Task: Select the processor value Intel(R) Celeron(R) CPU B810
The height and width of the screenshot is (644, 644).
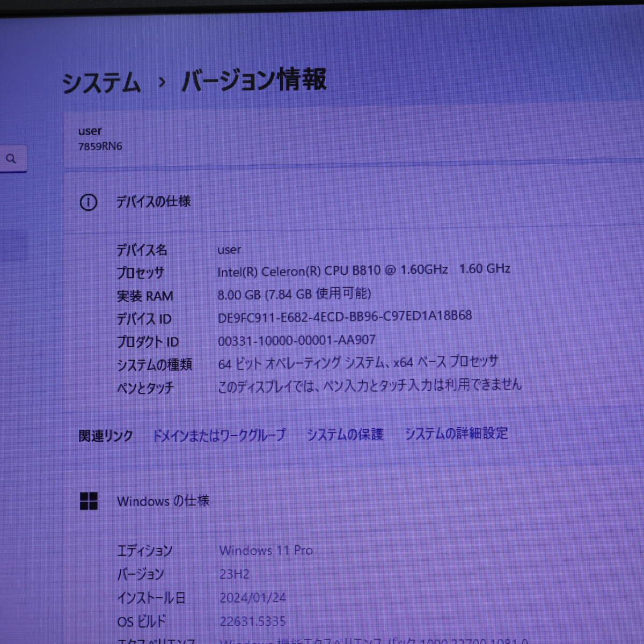Action: [299, 271]
